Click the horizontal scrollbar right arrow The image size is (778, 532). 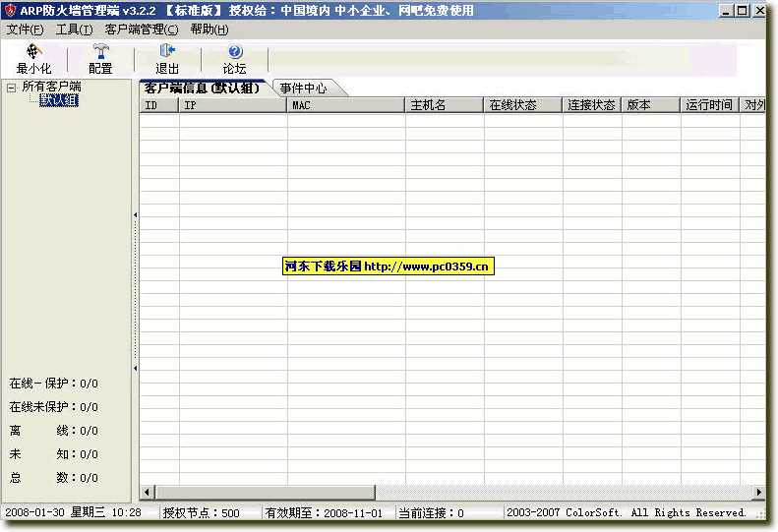[758, 492]
